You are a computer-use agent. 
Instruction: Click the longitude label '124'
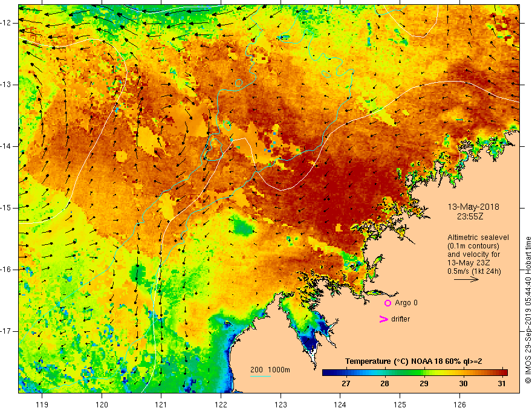(x=340, y=404)
